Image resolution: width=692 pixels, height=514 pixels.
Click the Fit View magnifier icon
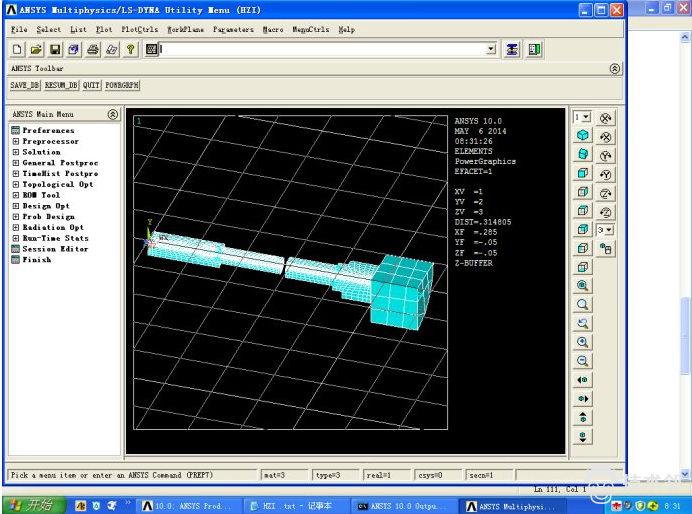click(582, 286)
